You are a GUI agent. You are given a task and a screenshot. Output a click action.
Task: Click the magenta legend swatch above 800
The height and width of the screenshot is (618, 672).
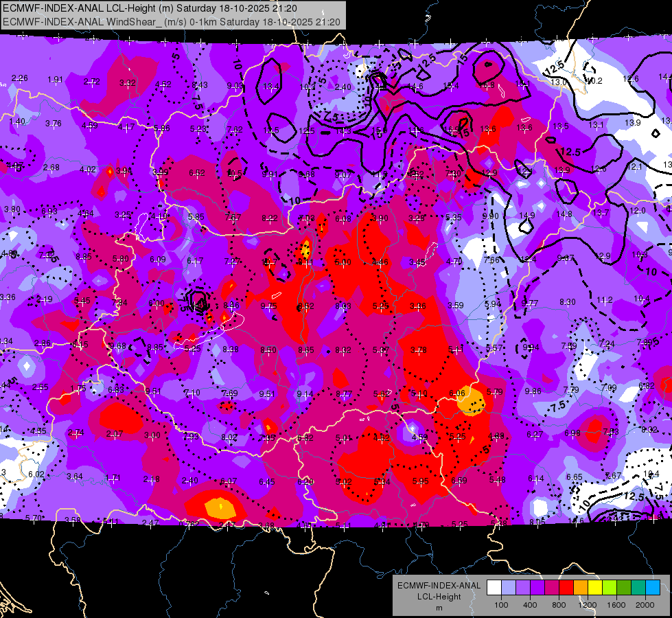coord(552,588)
